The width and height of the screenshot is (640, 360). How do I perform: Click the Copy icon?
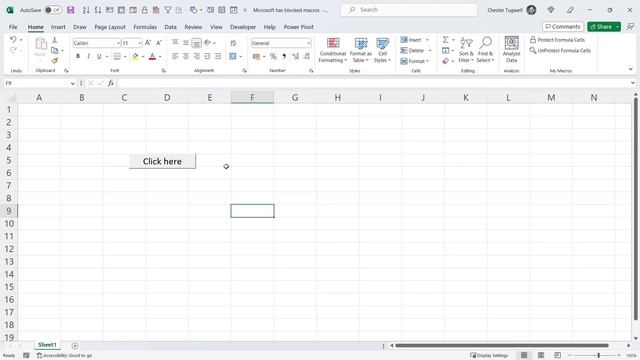(x=54, y=50)
